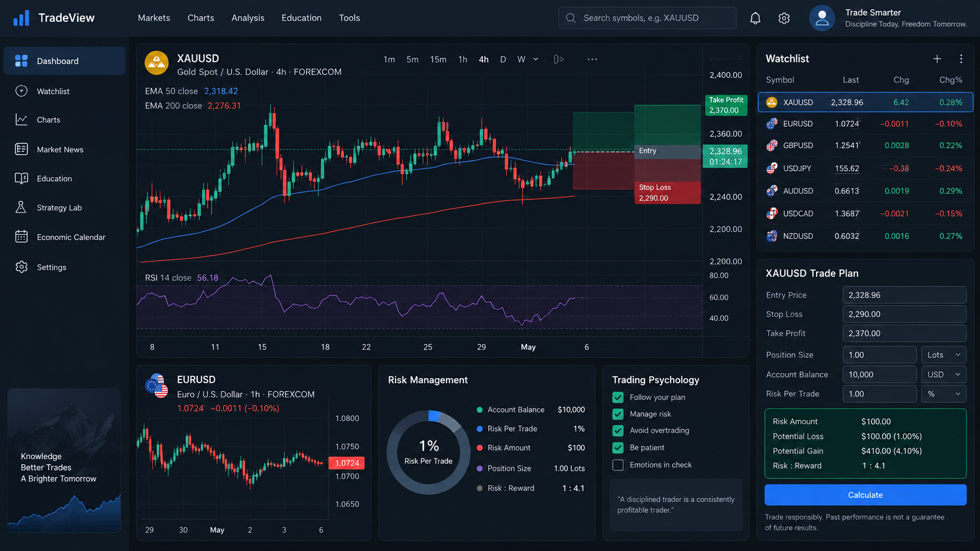The width and height of the screenshot is (980, 551).
Task: Click the Stop Loss input field
Action: (904, 314)
